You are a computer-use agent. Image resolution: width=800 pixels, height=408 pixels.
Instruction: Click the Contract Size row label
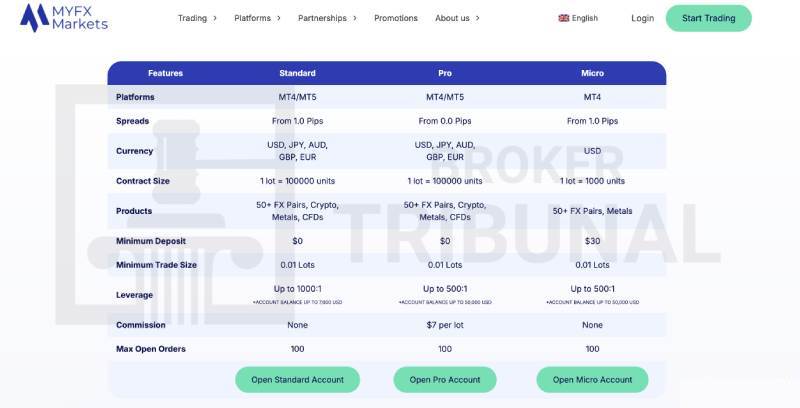tap(143, 181)
